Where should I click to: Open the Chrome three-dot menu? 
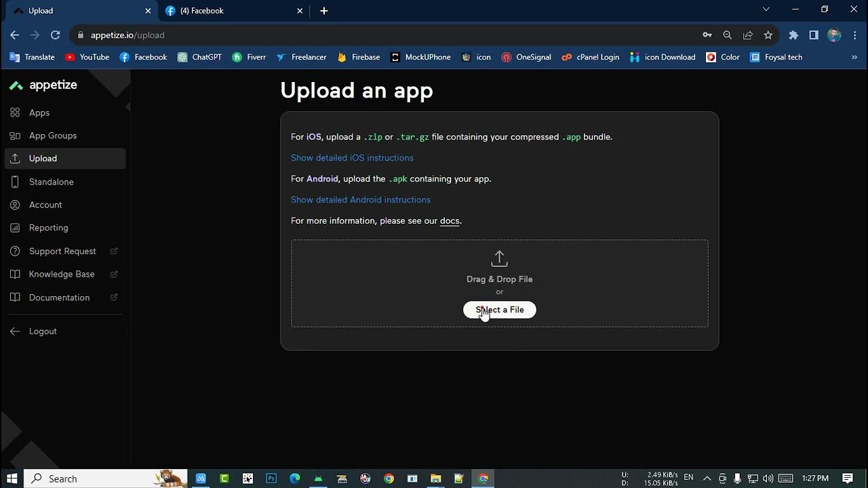click(854, 35)
